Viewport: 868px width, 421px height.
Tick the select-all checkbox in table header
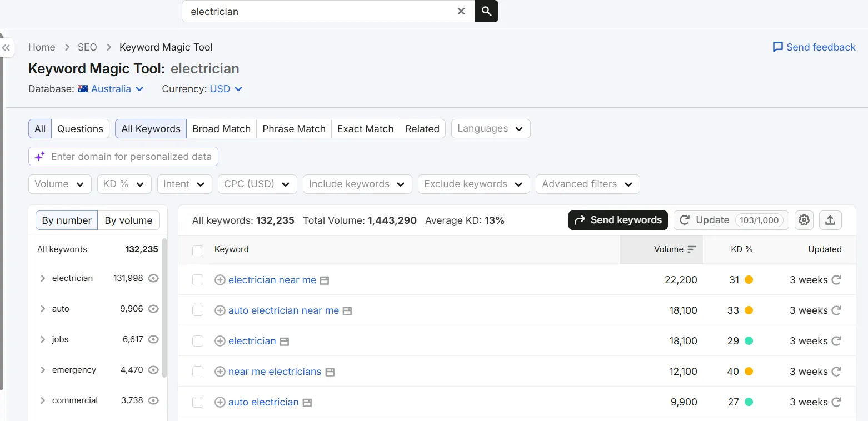pos(198,251)
